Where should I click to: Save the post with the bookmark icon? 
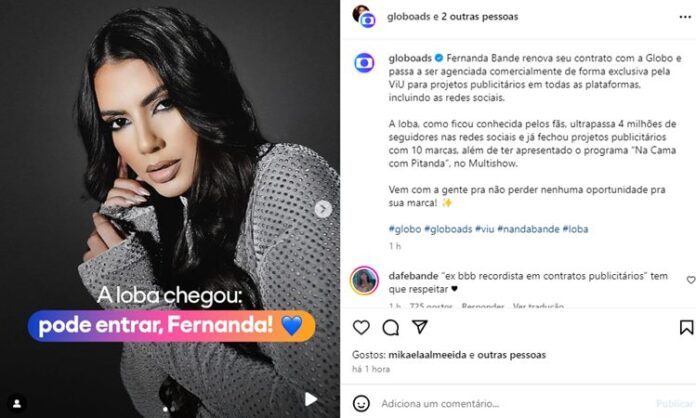click(686, 327)
